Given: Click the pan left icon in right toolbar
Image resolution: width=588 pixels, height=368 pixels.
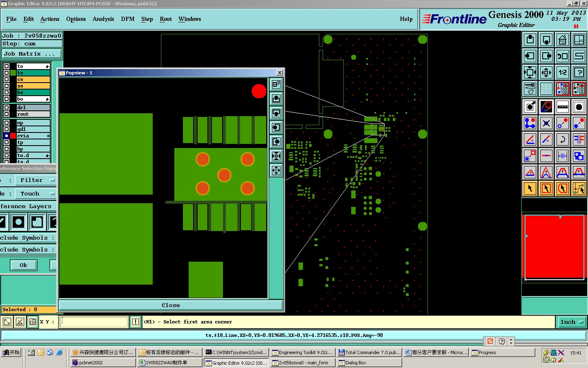Looking at the screenshot, I should tap(530, 56).
